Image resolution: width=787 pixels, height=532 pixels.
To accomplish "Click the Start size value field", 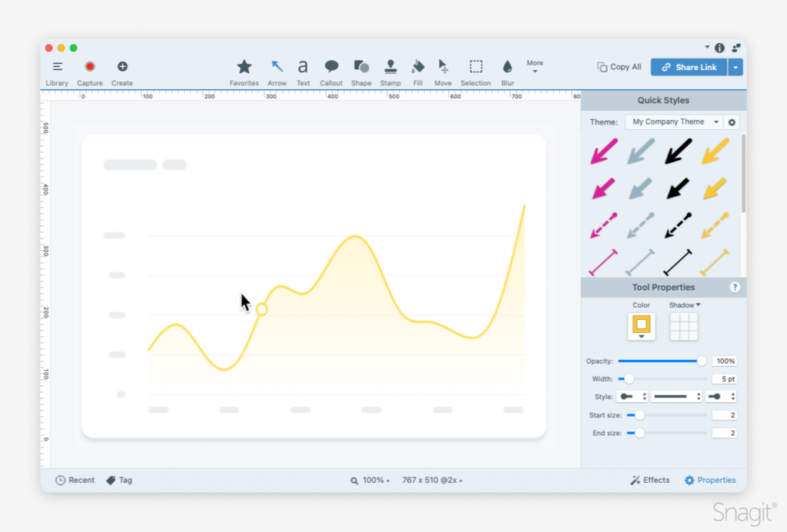I will click(724, 415).
